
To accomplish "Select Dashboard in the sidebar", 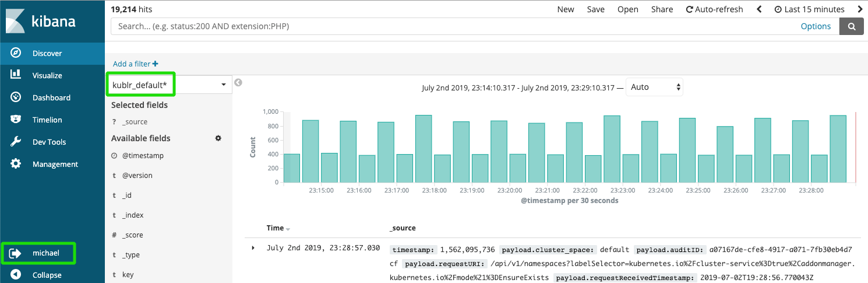I will click(52, 97).
